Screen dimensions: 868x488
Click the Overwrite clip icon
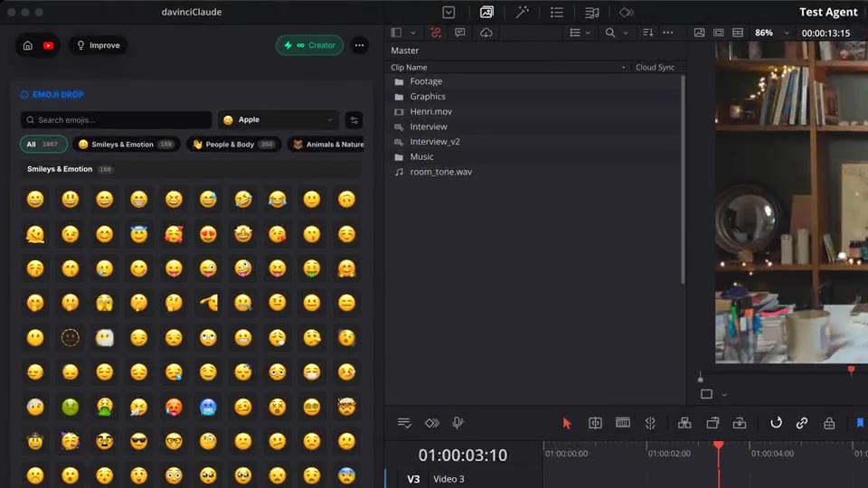[x=712, y=423]
